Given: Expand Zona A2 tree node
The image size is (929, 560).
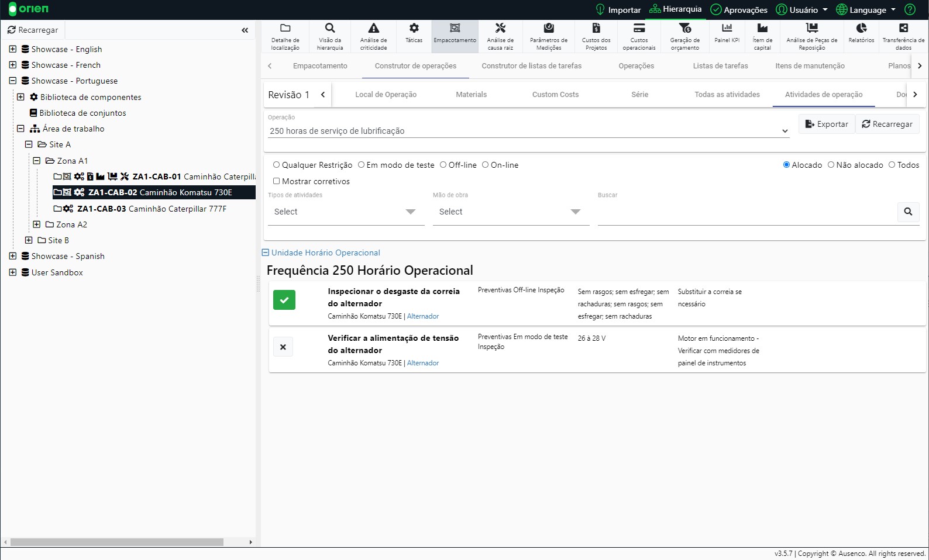Looking at the screenshot, I should [x=36, y=224].
